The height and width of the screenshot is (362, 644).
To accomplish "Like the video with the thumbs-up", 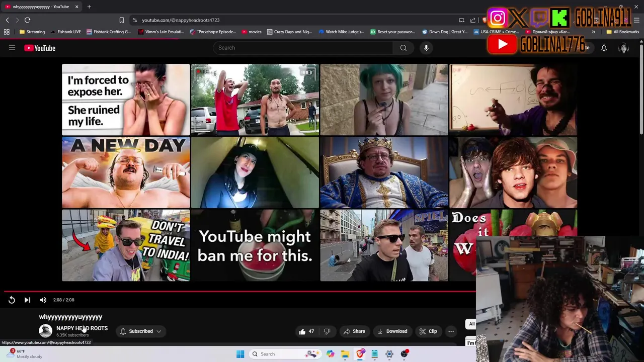I will [306, 331].
